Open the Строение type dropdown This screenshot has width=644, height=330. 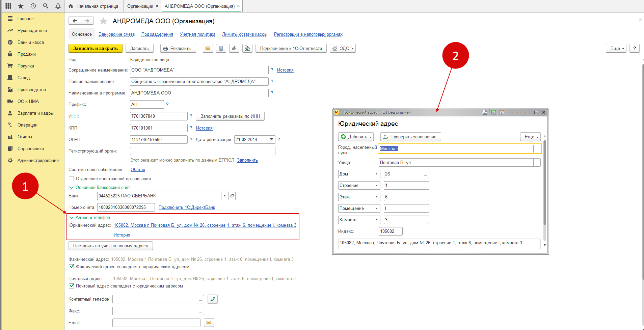coord(377,186)
